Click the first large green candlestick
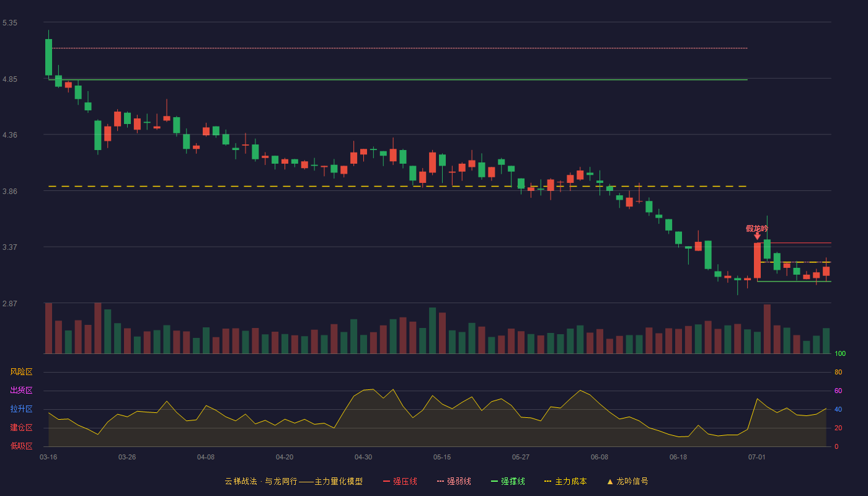This screenshot has height=496, width=868. click(48, 57)
